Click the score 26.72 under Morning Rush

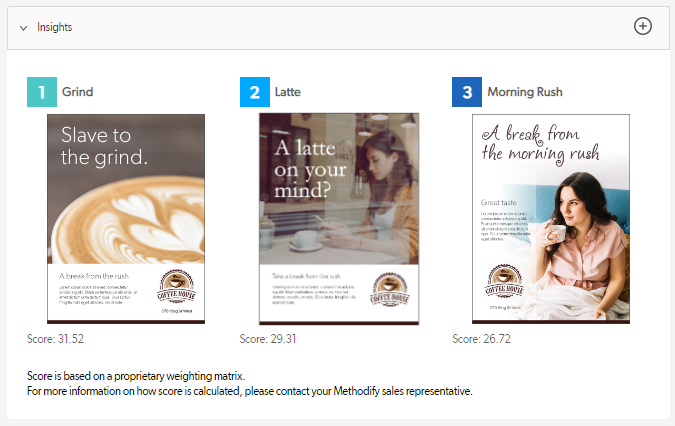(481, 339)
